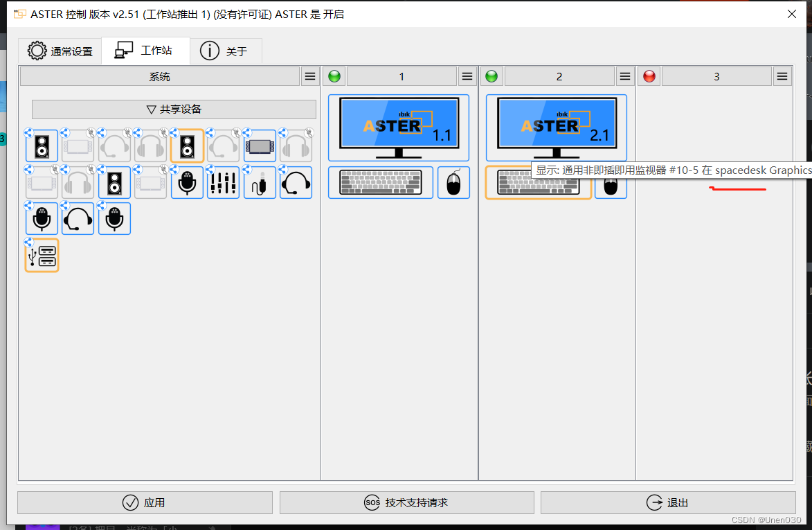Select the microphone beside the mixer icon
The image size is (812, 530).
point(188,183)
